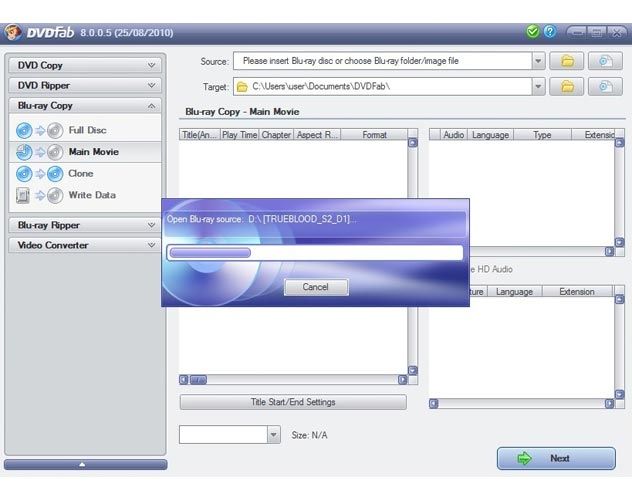Viewport: 632px width, 500px height.
Task: Click the Write Data file icon
Action: 23,195
